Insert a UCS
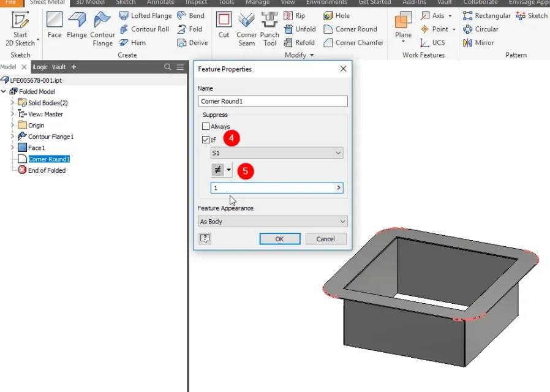This screenshot has height=392, width=550. (x=432, y=43)
